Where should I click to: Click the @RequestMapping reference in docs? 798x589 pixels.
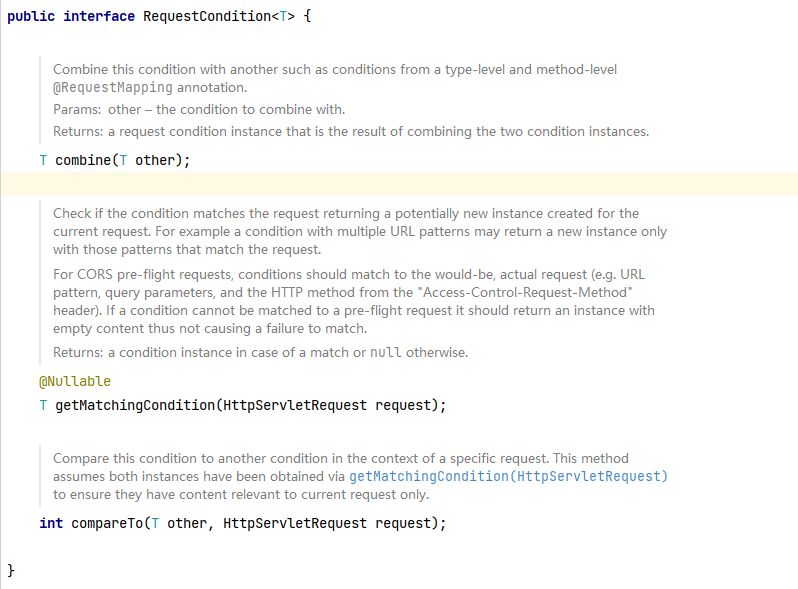(x=113, y=88)
